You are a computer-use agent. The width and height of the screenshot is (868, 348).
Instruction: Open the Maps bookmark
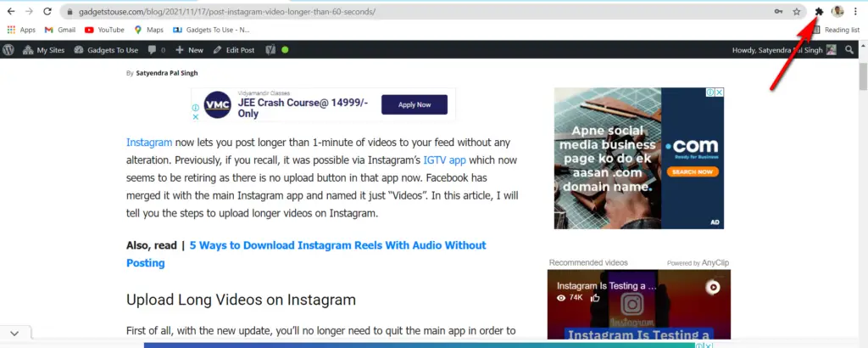[148, 30]
